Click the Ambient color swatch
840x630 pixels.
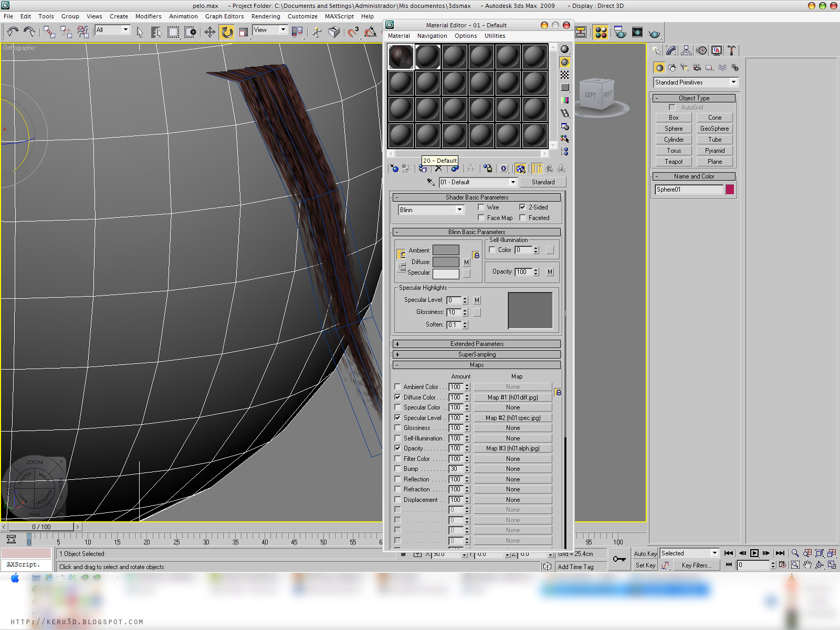tap(446, 250)
